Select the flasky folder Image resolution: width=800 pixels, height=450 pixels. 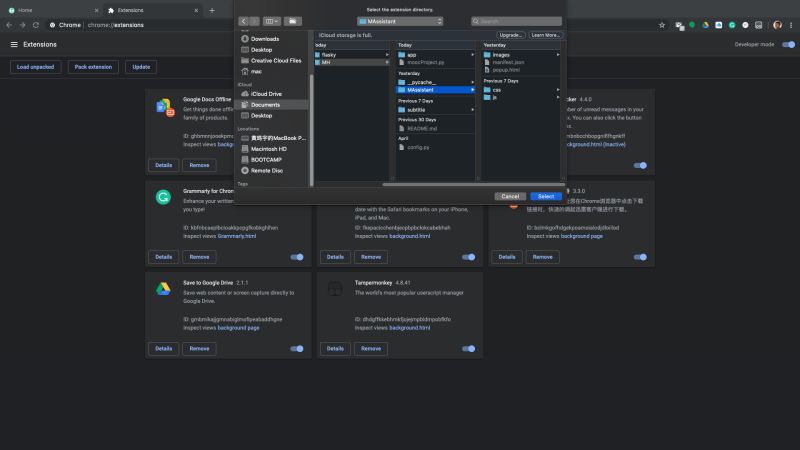tap(352, 55)
